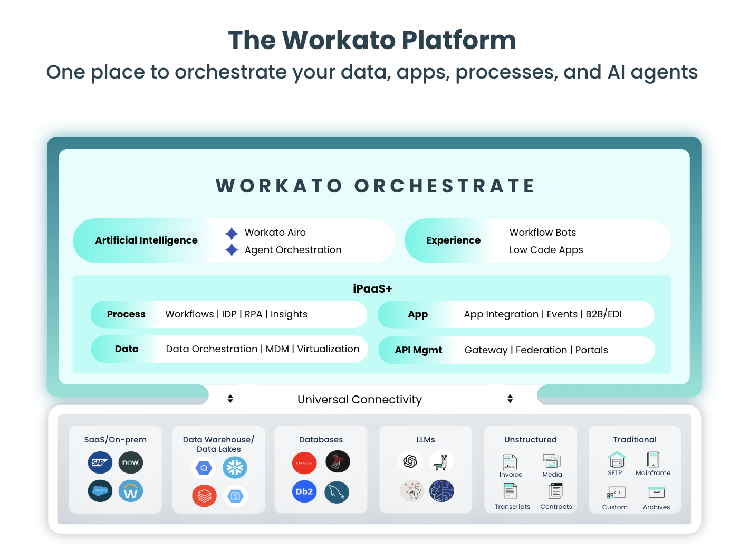Click the 'iPaaS+' heading
This screenshot has height=560, width=730.
click(372, 289)
